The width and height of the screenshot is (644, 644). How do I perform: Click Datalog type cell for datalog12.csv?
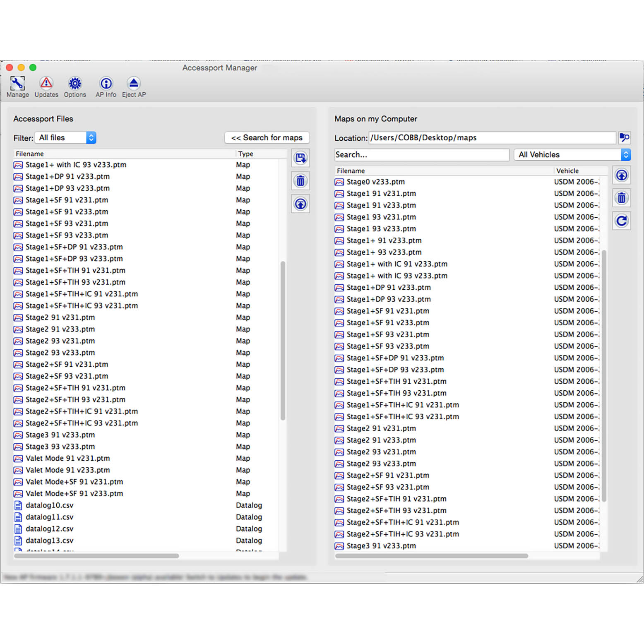pyautogui.click(x=249, y=529)
